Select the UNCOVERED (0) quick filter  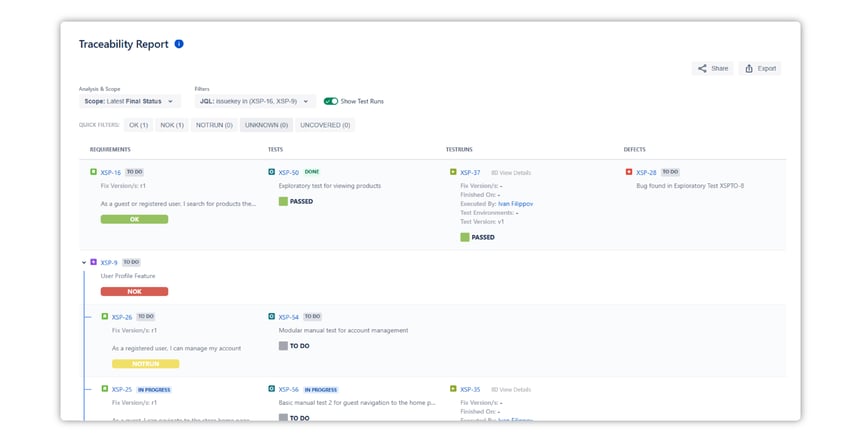(x=325, y=125)
